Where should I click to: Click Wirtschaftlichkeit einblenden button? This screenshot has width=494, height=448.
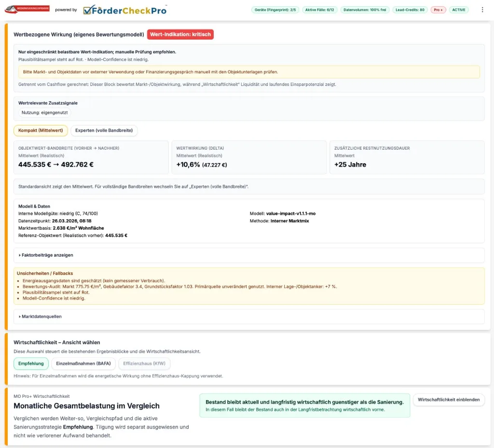pyautogui.click(x=449, y=400)
